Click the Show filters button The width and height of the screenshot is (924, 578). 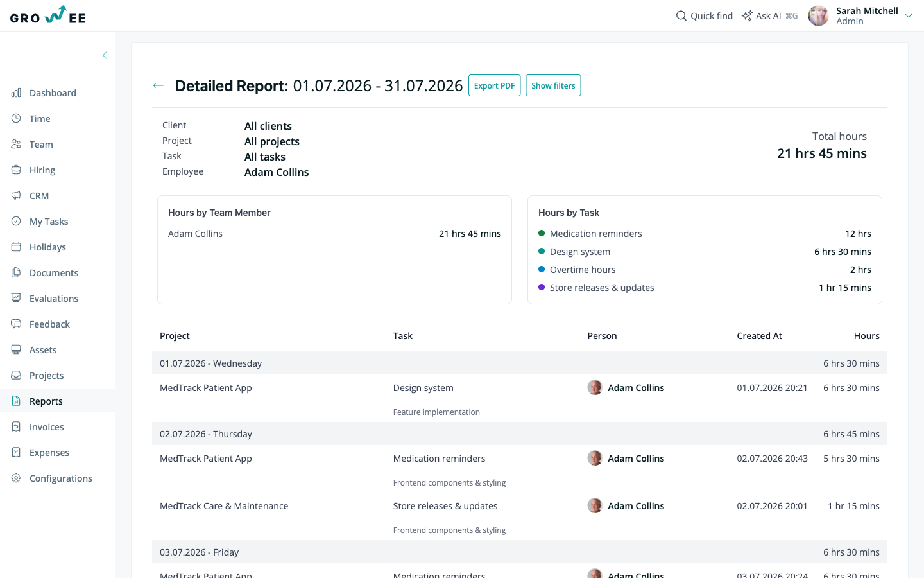(x=553, y=85)
